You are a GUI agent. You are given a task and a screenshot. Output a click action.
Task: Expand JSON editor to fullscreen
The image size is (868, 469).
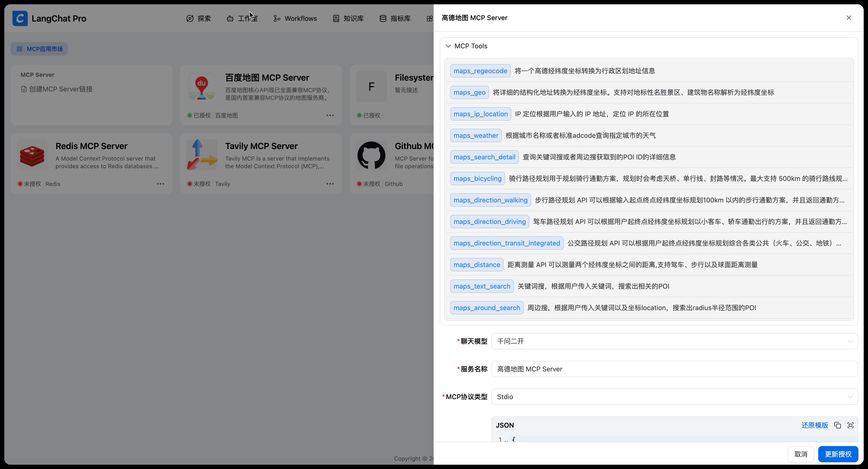point(850,425)
